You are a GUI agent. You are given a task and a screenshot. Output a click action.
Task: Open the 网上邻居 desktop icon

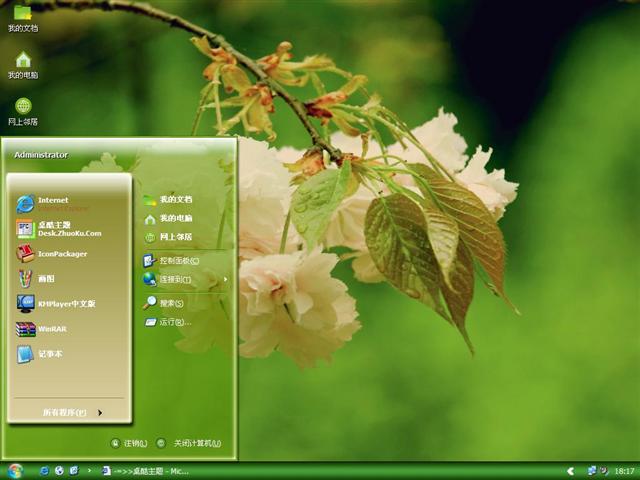[x=23, y=111]
